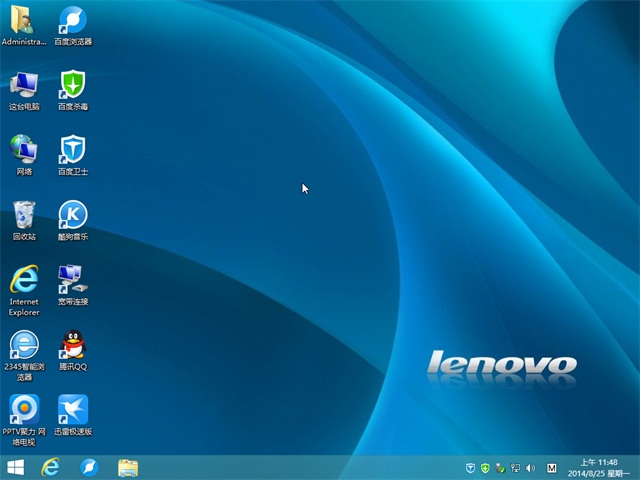Open the Administrator folder icon
The height and width of the screenshot is (480, 640).
[x=23, y=20]
